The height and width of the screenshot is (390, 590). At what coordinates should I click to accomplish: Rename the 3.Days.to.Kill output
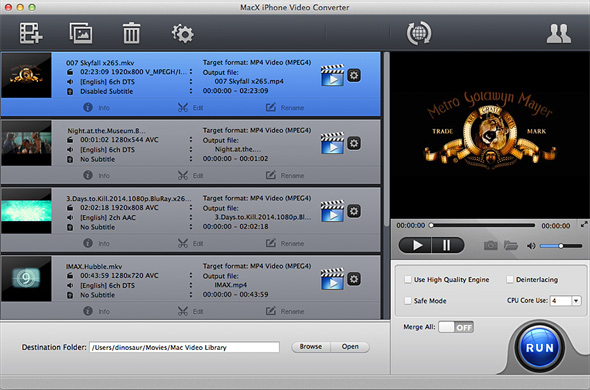[285, 243]
